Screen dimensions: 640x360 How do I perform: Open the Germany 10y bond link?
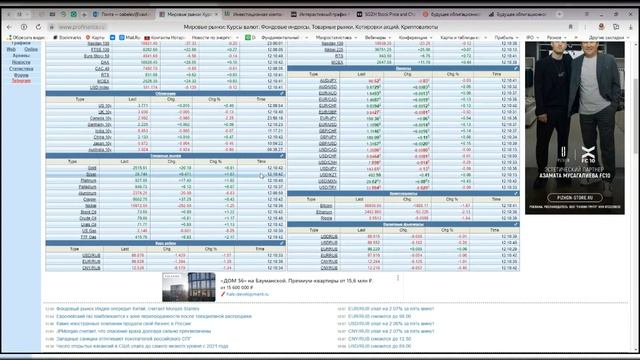(100, 124)
